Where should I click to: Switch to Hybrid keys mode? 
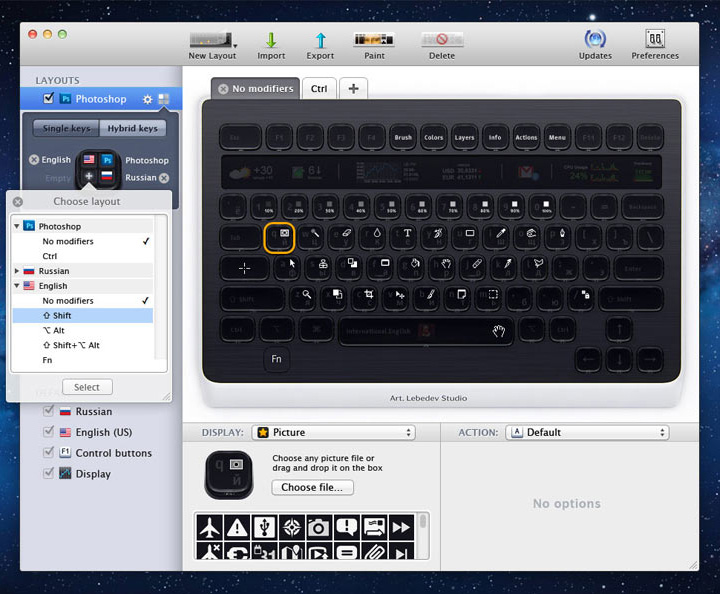[133, 128]
